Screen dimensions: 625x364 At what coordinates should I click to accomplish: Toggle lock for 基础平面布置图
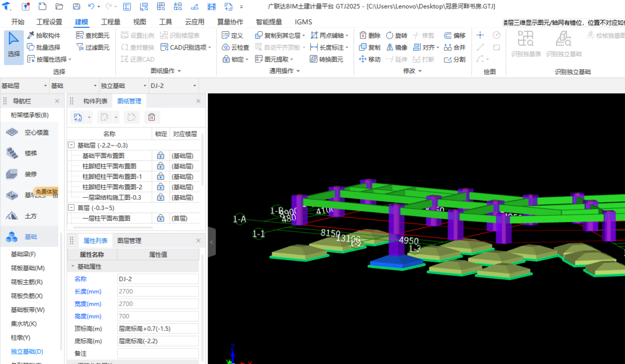tap(160, 155)
